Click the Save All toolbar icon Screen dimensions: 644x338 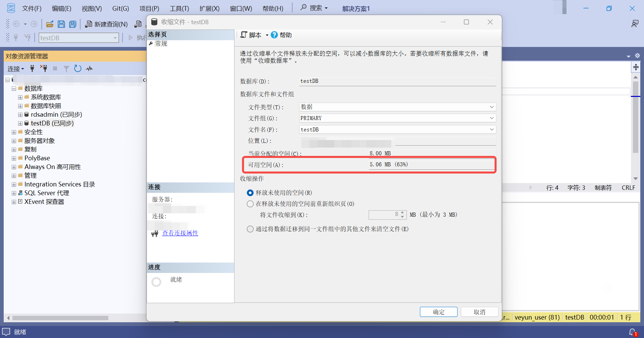[73, 24]
